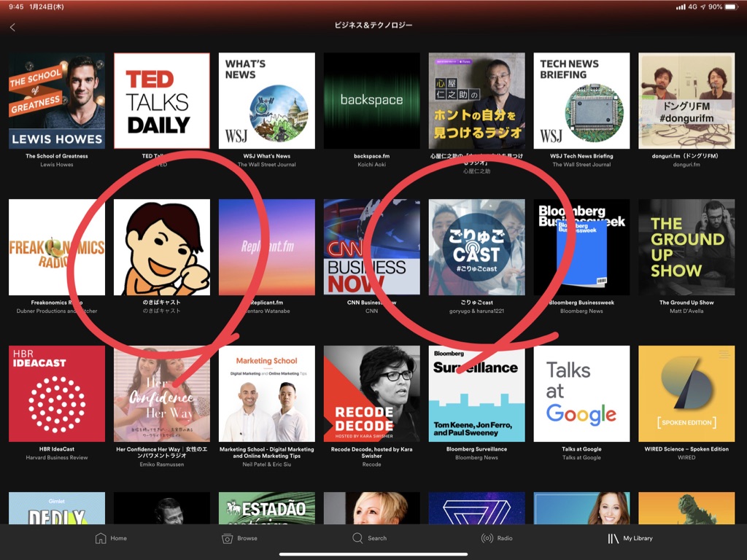Open backspace.fm podcast cover
Image resolution: width=747 pixels, height=560 pixels.
371,101
